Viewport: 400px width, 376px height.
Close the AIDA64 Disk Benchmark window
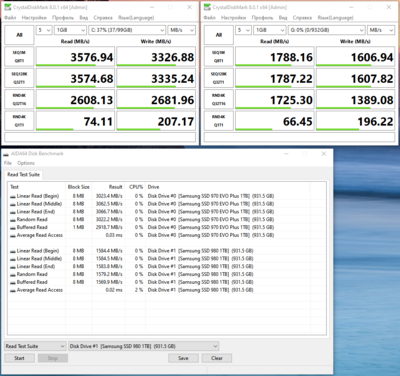(x=323, y=154)
